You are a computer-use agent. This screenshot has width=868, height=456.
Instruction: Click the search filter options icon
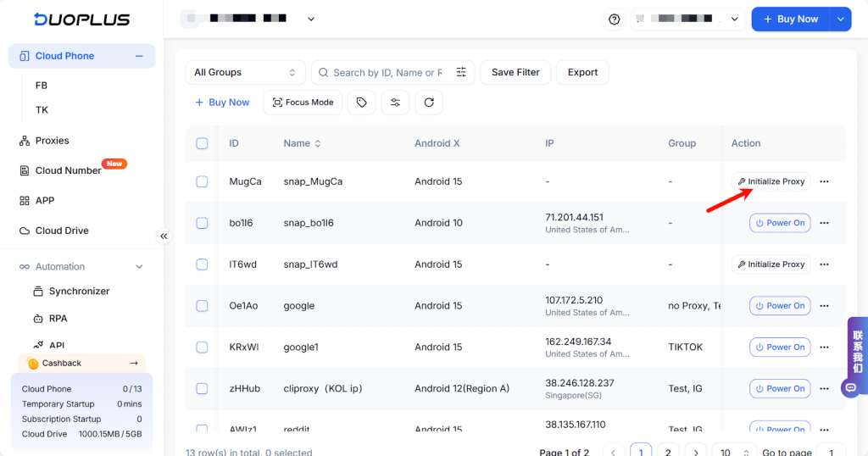click(x=461, y=73)
